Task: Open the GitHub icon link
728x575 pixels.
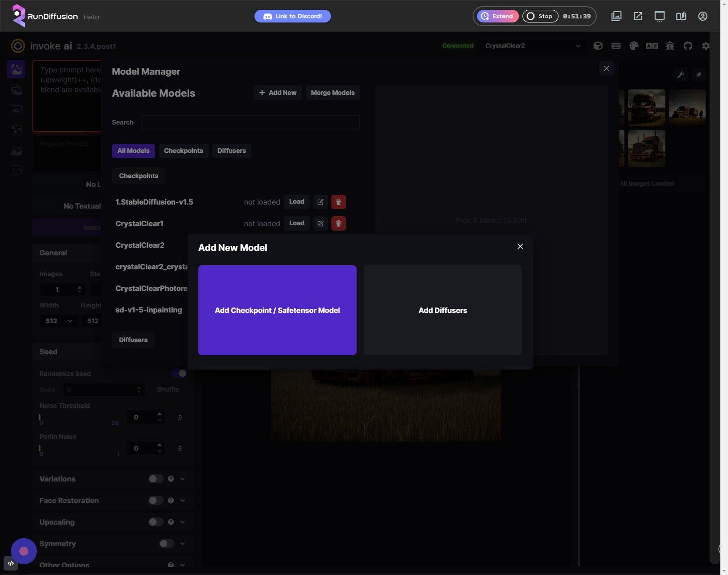Action: (x=688, y=46)
